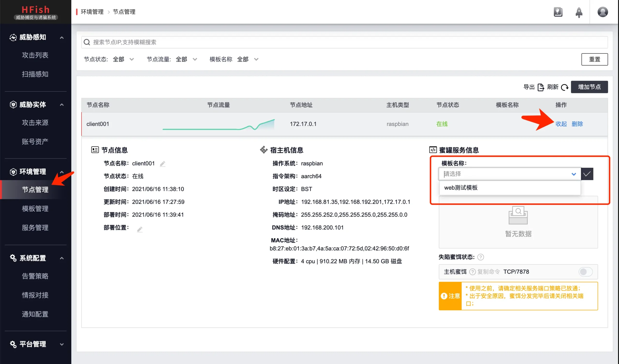Viewport: 619px width, 364px height.
Task: Open 账号资产 in sidebar
Action: click(35, 142)
